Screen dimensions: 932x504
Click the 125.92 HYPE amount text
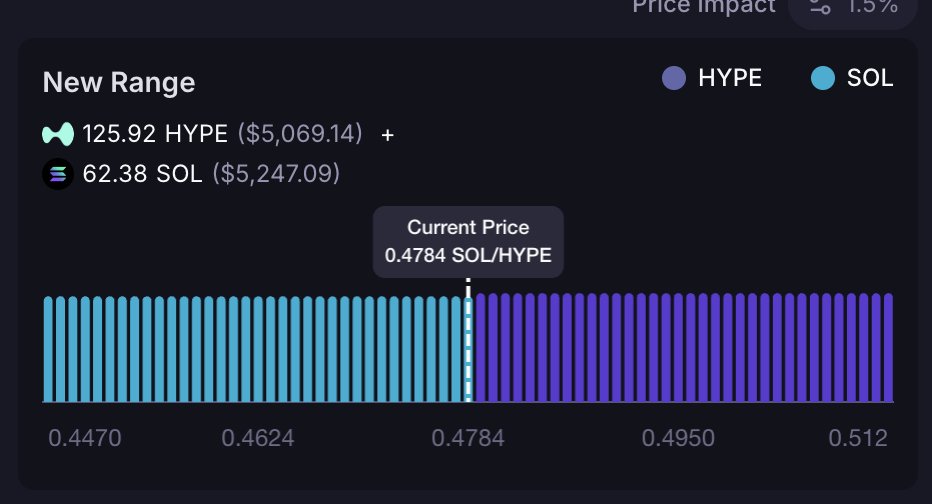155,134
